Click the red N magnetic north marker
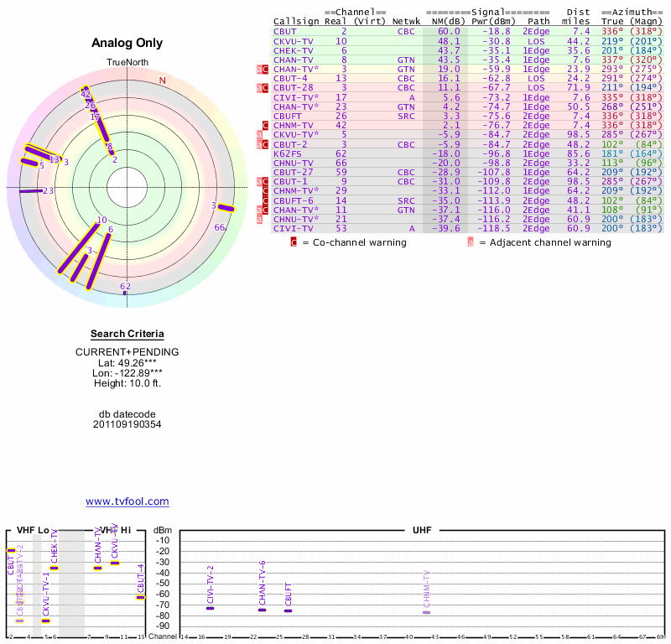The image size is (671, 644). tap(163, 80)
